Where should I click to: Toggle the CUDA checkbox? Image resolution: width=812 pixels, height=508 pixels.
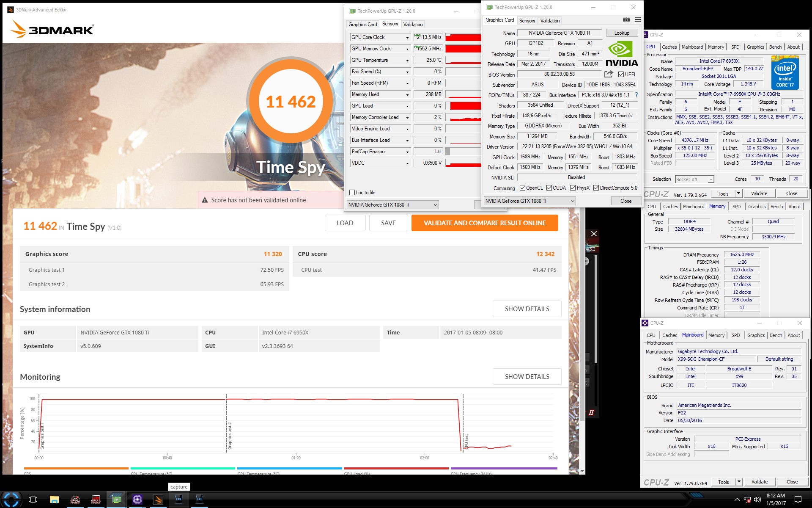click(x=549, y=188)
